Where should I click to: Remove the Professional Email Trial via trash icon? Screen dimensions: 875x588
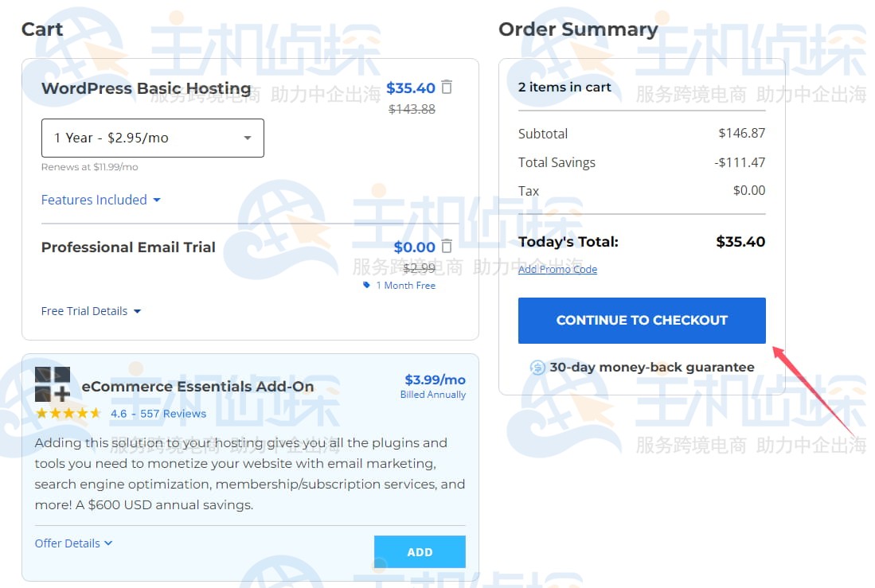pos(447,247)
